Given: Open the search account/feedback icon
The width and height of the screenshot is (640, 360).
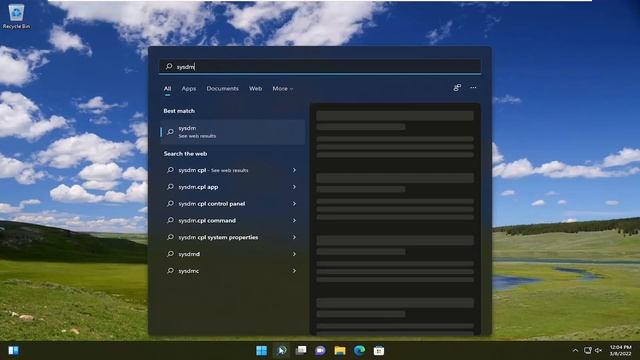Looking at the screenshot, I should (x=457, y=88).
